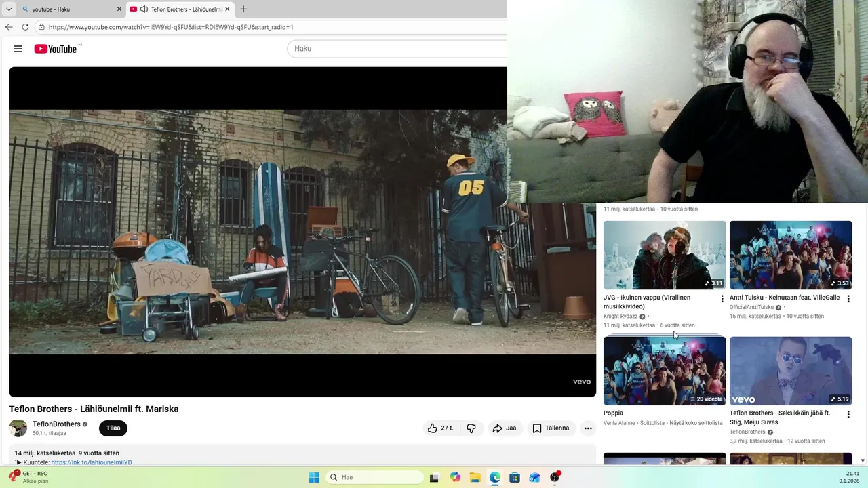The width and height of the screenshot is (868, 488).
Task: Switch to Microsoft Edge on the taskbar
Action: pyautogui.click(x=495, y=477)
